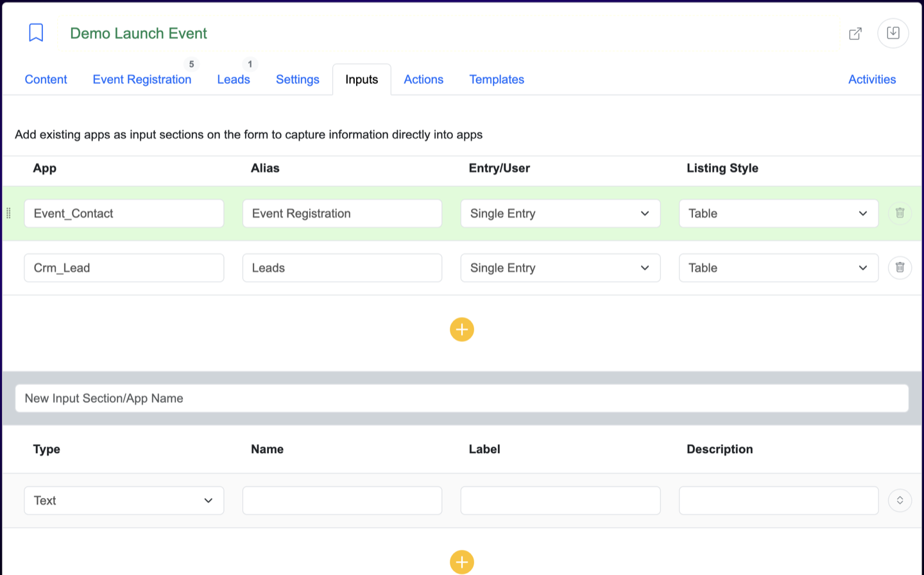924x575 pixels.
Task: Focus the New Input Section/App Name field
Action: (x=461, y=399)
